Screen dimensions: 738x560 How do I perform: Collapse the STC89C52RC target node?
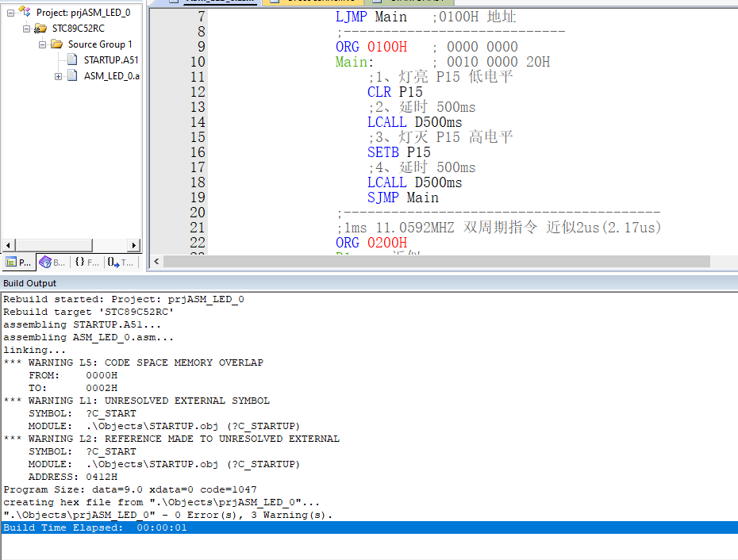pos(26,29)
